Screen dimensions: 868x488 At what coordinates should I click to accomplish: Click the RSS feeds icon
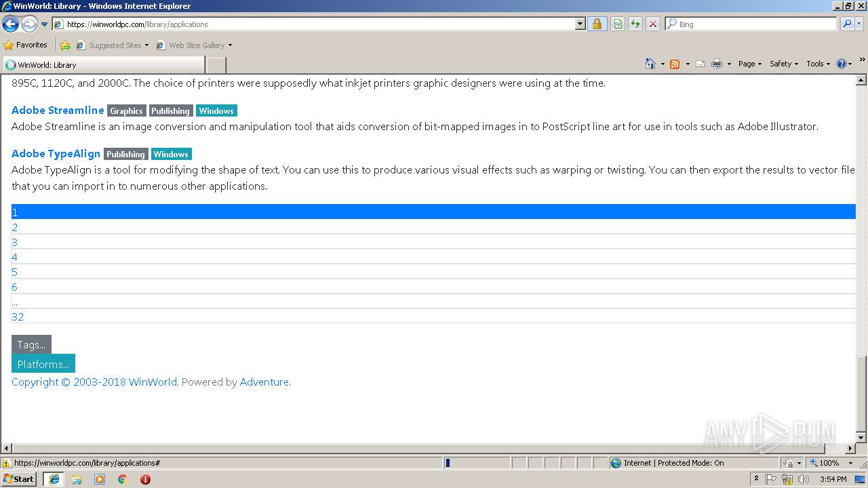pos(675,64)
